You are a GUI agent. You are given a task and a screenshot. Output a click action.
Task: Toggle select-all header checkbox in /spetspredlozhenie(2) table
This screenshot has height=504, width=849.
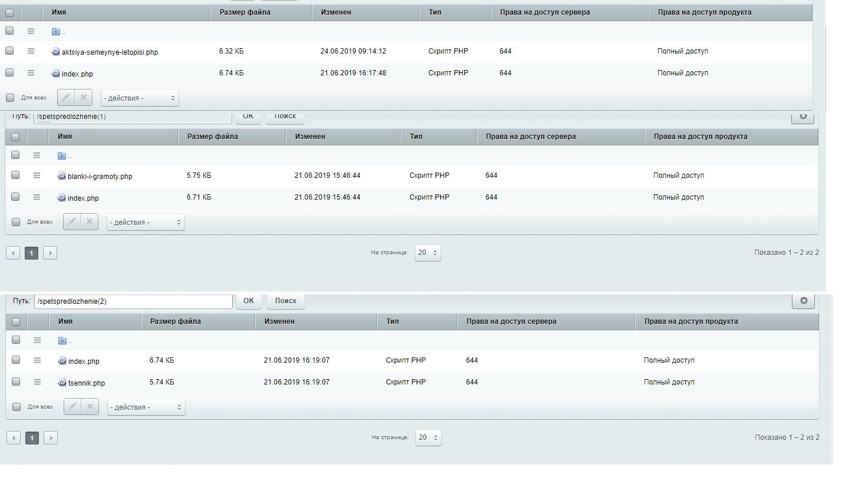16,322
